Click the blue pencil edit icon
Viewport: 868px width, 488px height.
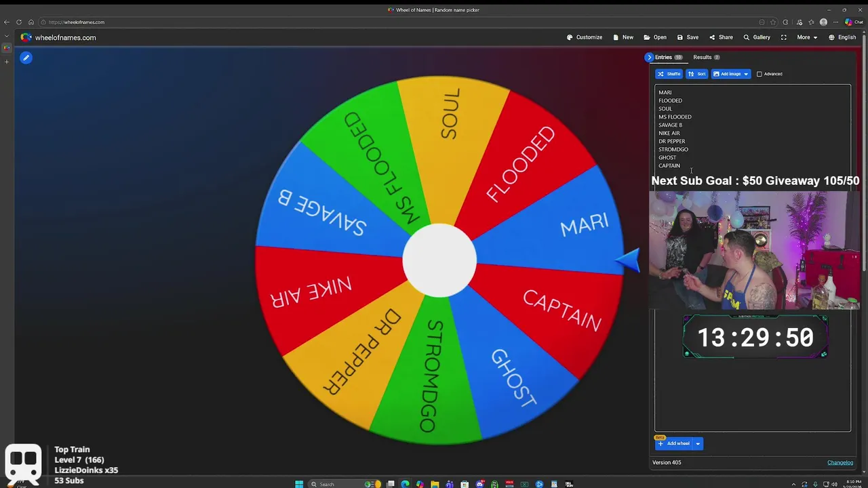(x=26, y=58)
